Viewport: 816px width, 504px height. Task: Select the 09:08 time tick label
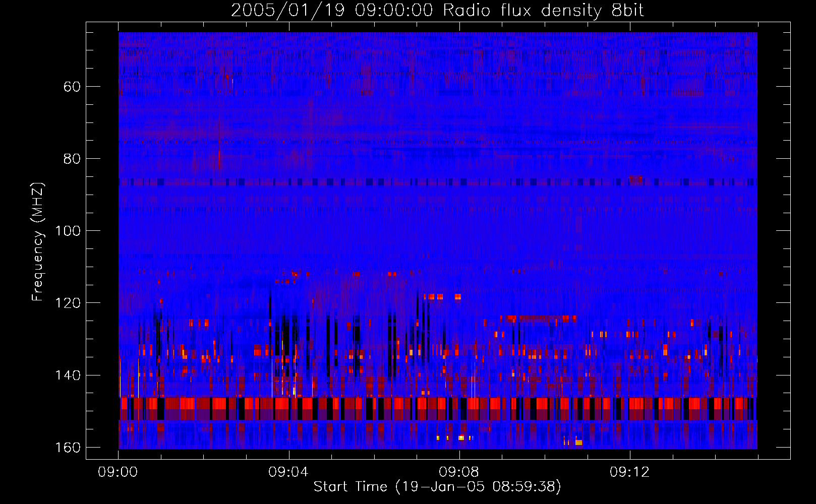(x=459, y=472)
